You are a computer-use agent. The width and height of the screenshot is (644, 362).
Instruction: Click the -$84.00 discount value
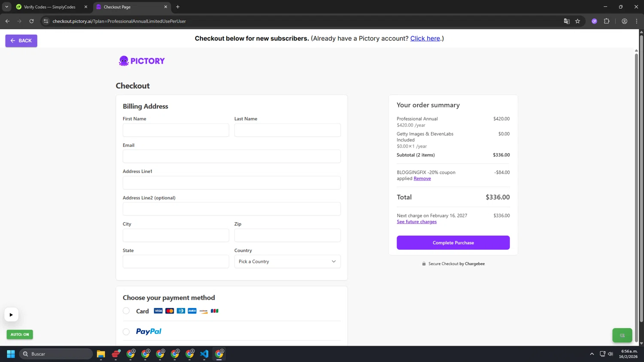click(x=502, y=172)
